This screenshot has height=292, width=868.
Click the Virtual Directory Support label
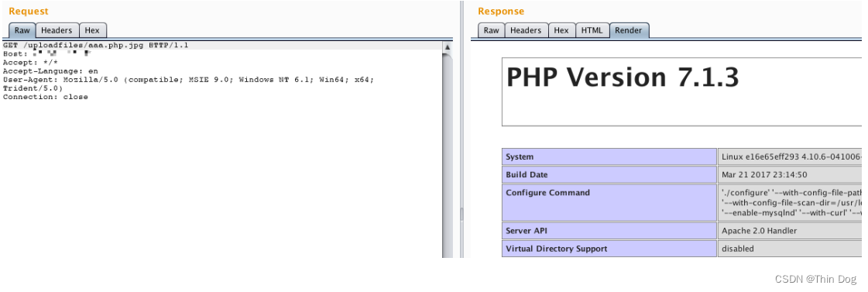(x=609, y=249)
